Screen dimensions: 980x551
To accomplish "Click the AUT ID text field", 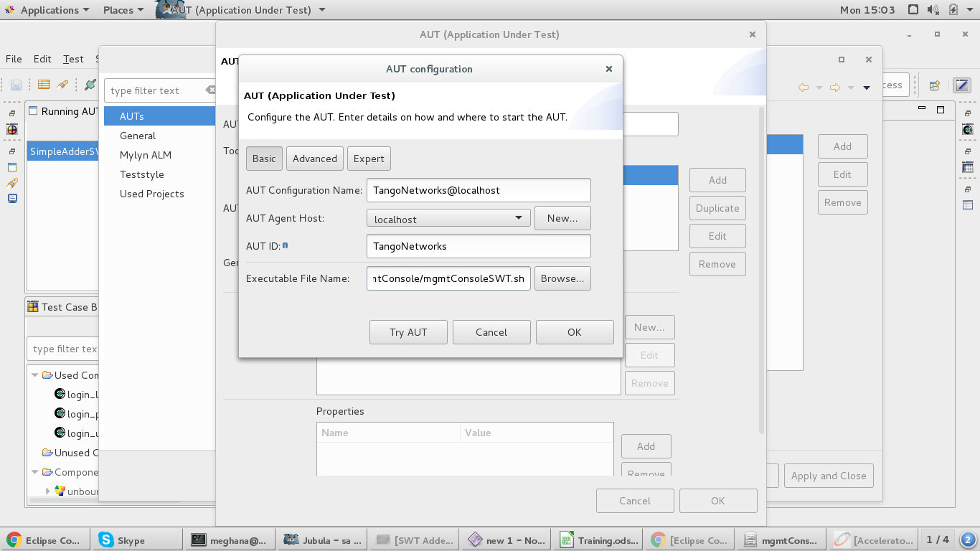I will coord(479,246).
